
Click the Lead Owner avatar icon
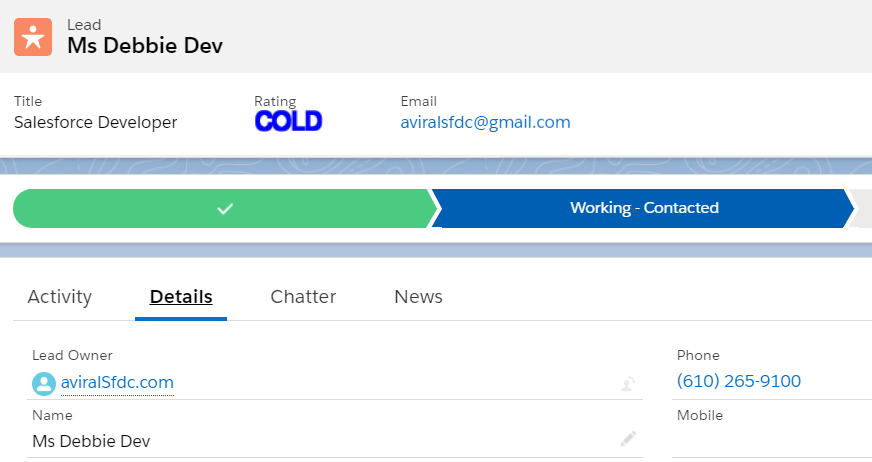tap(44, 384)
